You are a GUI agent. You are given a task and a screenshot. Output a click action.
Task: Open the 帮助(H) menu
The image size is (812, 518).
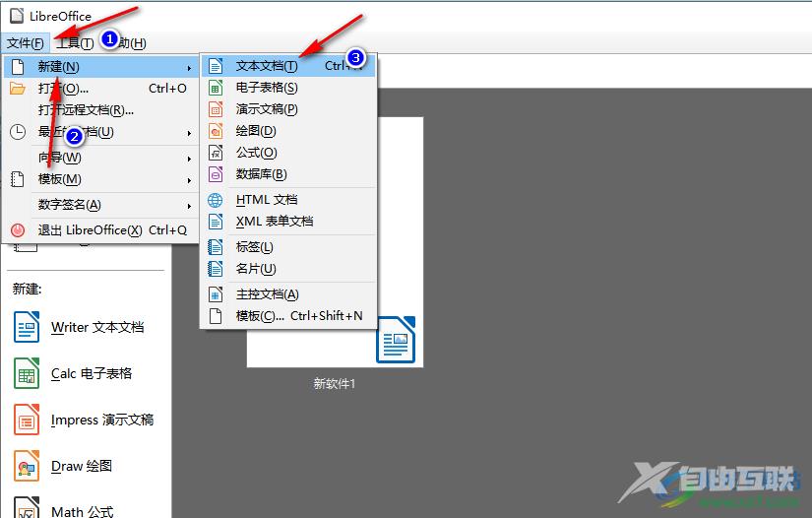tap(127, 43)
